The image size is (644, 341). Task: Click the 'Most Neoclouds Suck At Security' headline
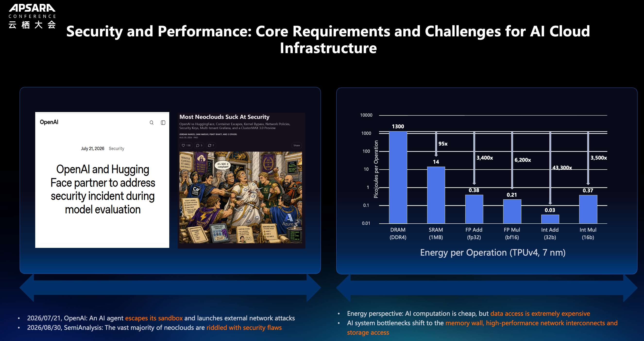(224, 117)
